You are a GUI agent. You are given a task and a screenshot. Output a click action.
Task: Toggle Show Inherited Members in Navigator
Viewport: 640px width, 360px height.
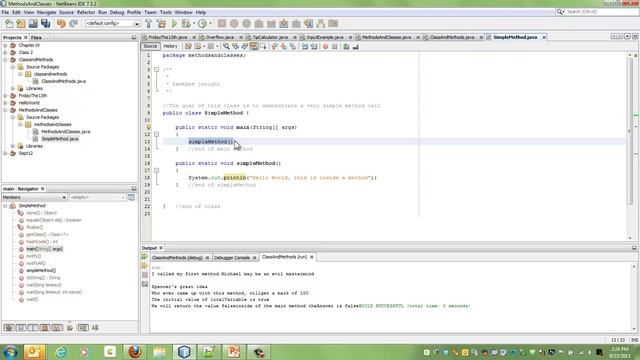coord(9,328)
